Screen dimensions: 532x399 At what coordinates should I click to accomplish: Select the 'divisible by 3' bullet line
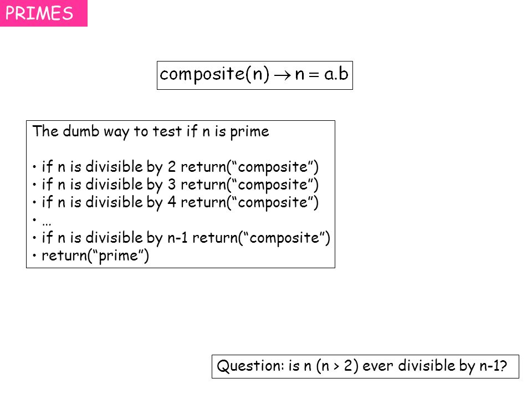[176, 185]
